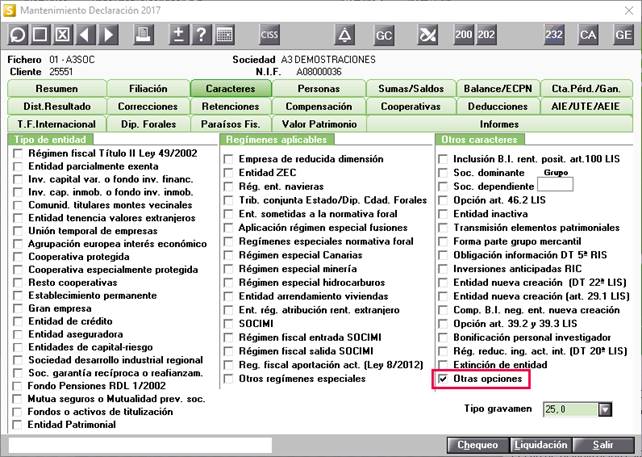Check Forma parte grupo mercantil
Image resolution: width=642 pixels, height=457 pixels.
443,242
